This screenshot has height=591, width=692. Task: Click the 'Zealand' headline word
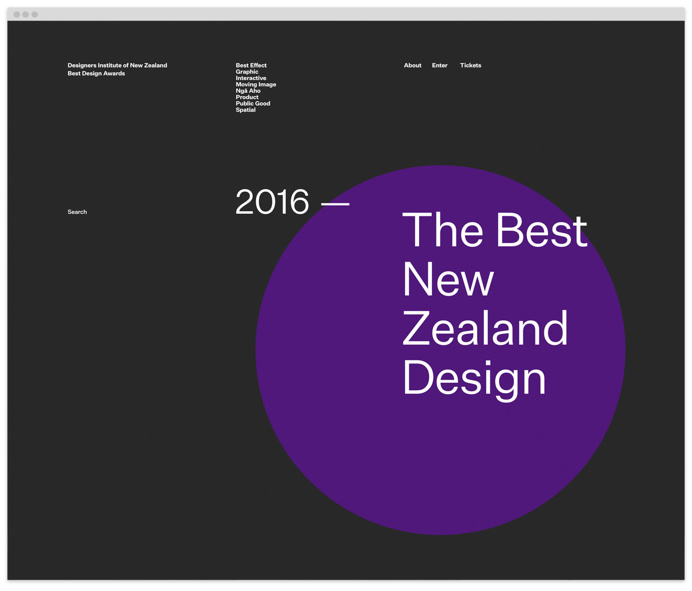click(x=485, y=328)
